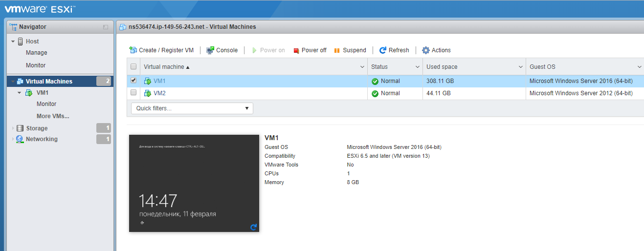Click the Create / Register VM button label
Image resolution: width=644 pixels, height=251 pixels.
click(x=166, y=50)
